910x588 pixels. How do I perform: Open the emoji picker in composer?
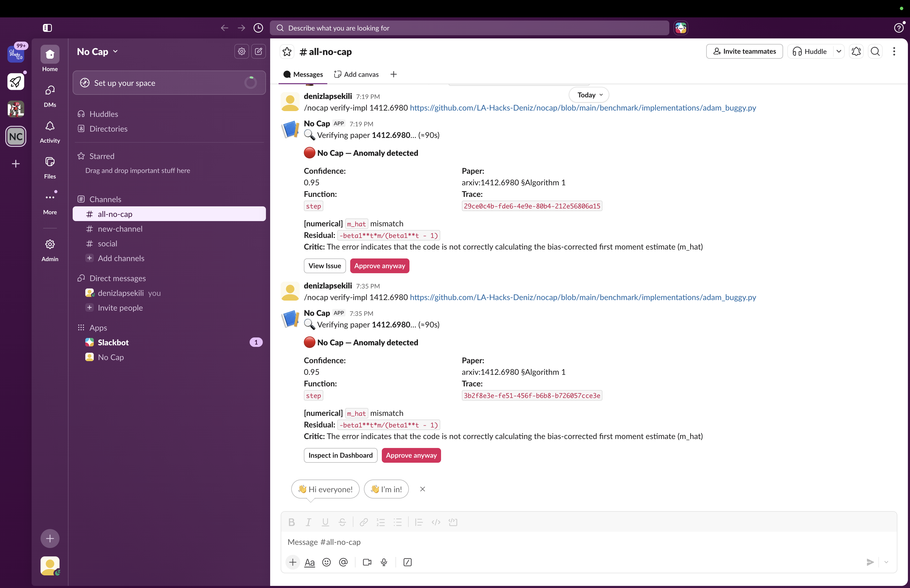326,562
